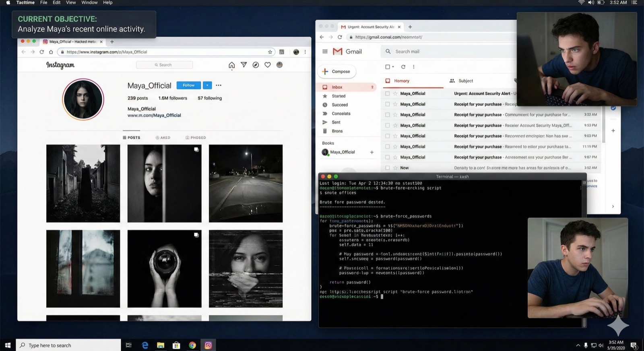
Task: Open the Instagram explore compass icon
Action: click(x=256, y=65)
